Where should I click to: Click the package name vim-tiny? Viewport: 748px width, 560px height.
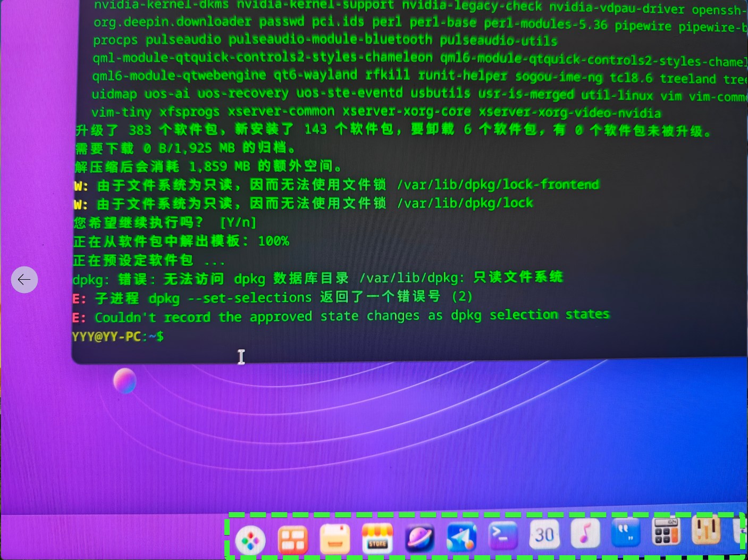(x=121, y=112)
